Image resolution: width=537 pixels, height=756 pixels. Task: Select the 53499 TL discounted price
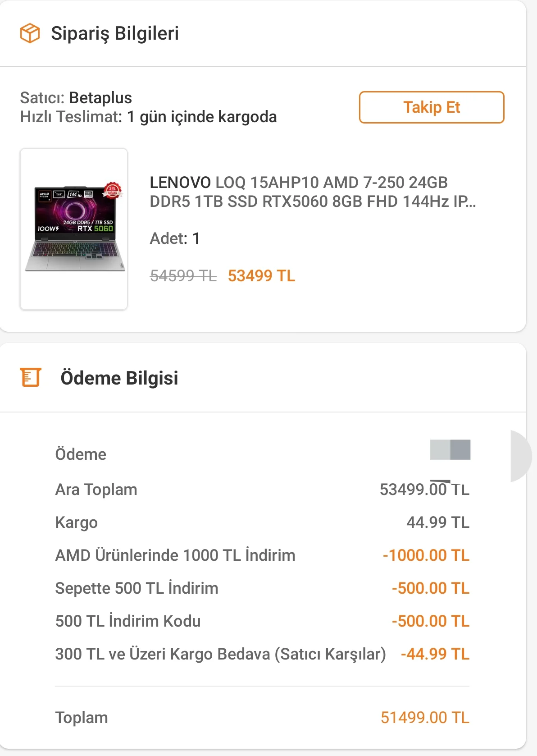(x=261, y=275)
